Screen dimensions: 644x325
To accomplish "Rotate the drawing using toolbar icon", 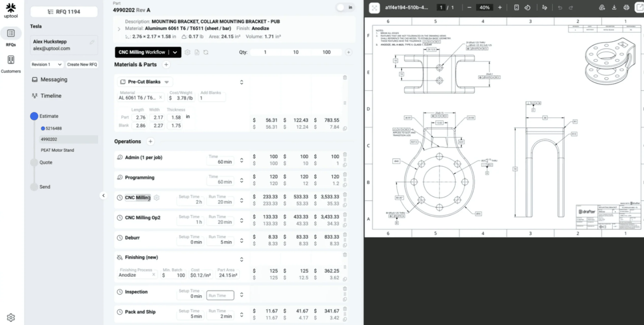I will [528, 8].
